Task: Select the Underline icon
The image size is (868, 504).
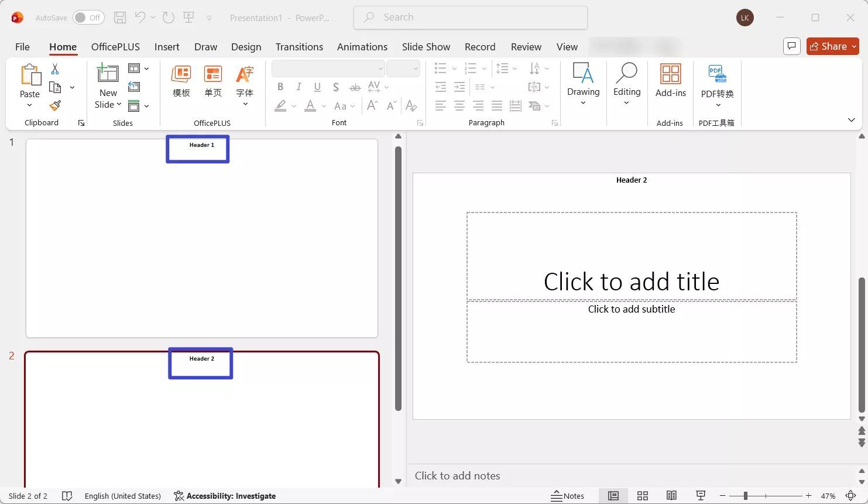Action: (317, 87)
